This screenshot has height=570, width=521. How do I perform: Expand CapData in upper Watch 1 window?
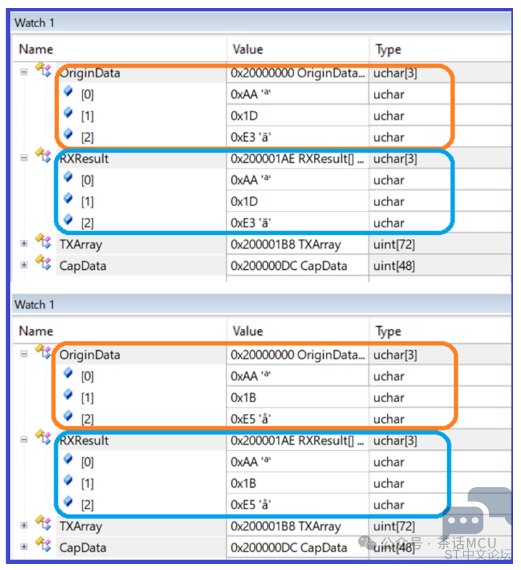24,265
